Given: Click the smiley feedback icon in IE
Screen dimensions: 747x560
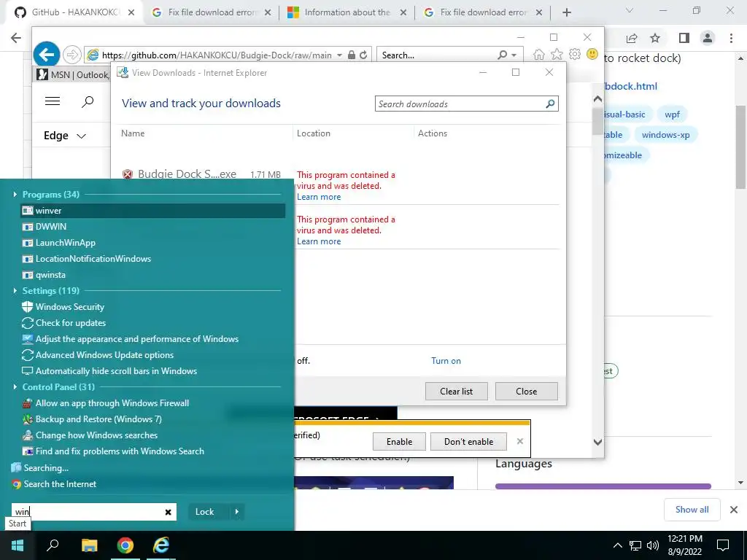Looking at the screenshot, I should point(592,54).
